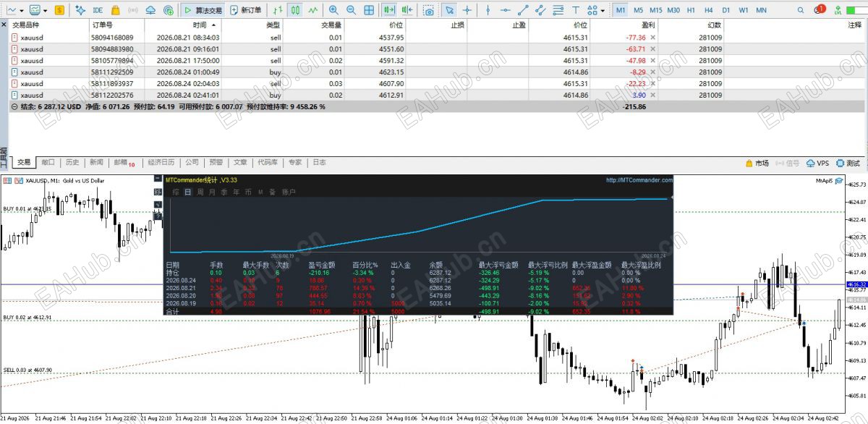Collapse the balance summary row toggle
Screen dimensions: 868x424
(14, 106)
